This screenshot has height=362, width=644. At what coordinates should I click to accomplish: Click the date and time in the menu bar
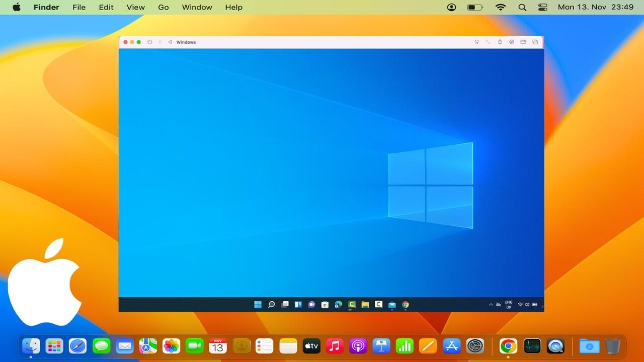click(595, 8)
